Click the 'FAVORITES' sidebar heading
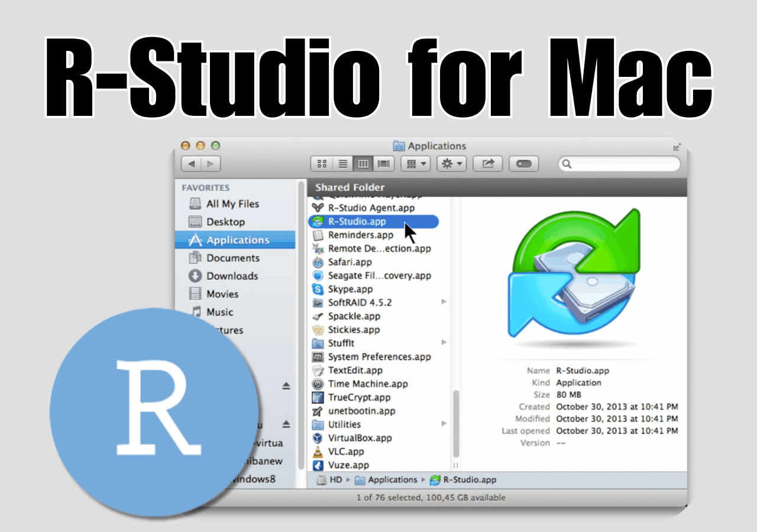The width and height of the screenshot is (757, 532). point(206,188)
